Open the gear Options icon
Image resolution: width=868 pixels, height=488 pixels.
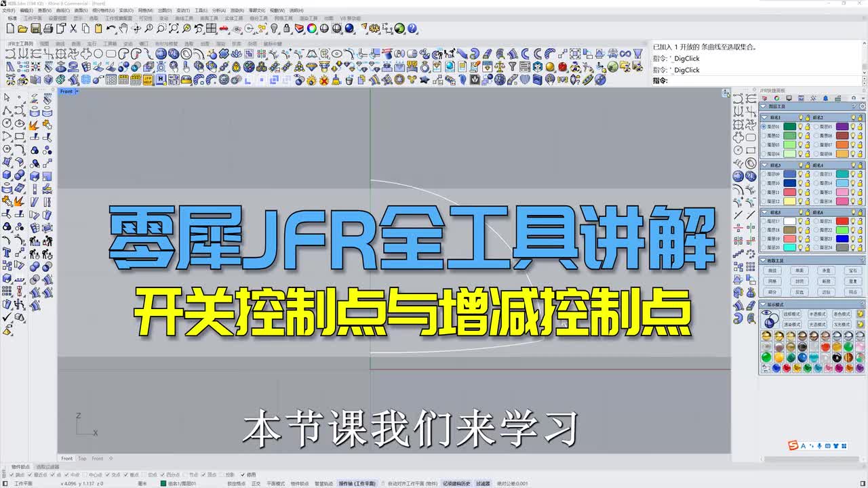(374, 28)
